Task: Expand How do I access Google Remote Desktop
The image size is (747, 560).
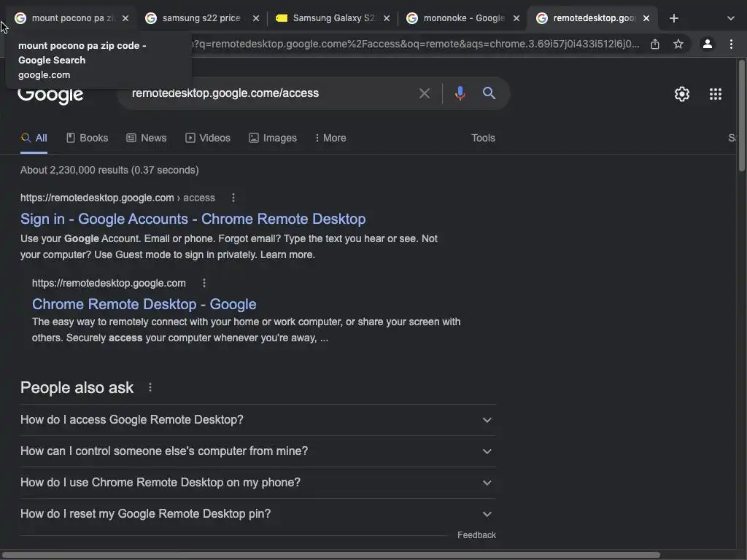Action: pyautogui.click(x=258, y=420)
